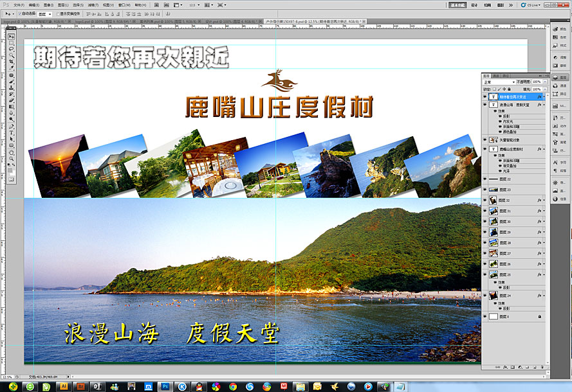This screenshot has height=392, width=572.
Task: Open the layer blend mode dropdown showing 正常
Action: pyautogui.click(x=499, y=82)
